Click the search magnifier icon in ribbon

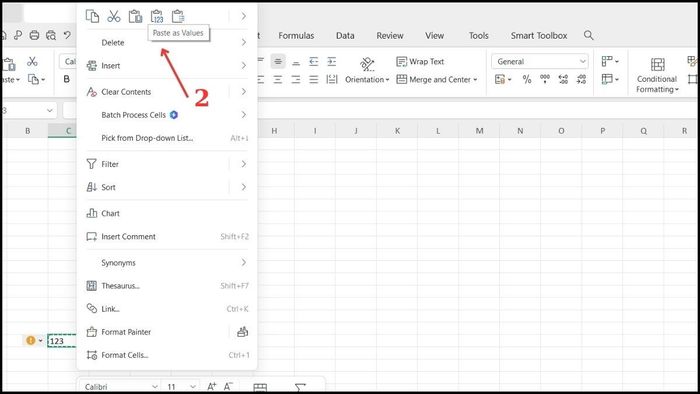click(x=588, y=35)
